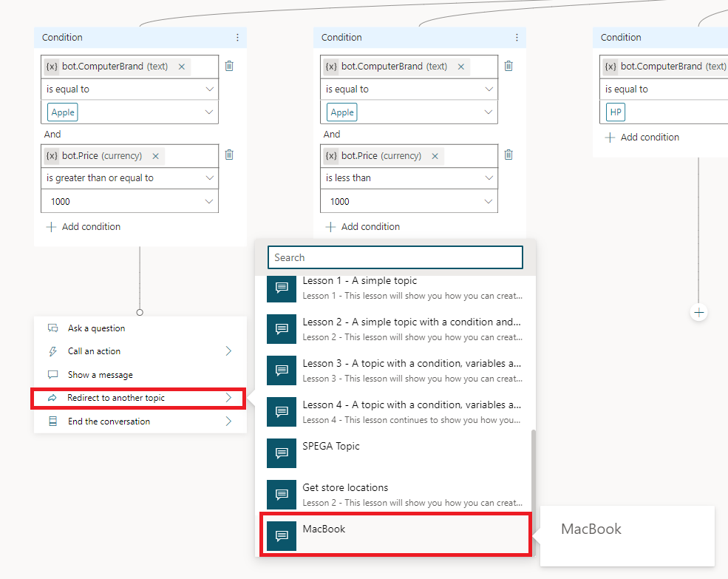Open the 'is less than' operator dropdown
Image resolution: width=728 pixels, height=579 pixels.
pyautogui.click(x=489, y=178)
